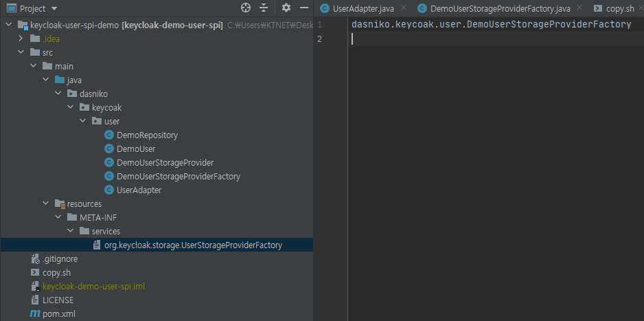Screen dimensions: 644x321
Task: Click line number 2 in the gutter
Action: (320, 38)
